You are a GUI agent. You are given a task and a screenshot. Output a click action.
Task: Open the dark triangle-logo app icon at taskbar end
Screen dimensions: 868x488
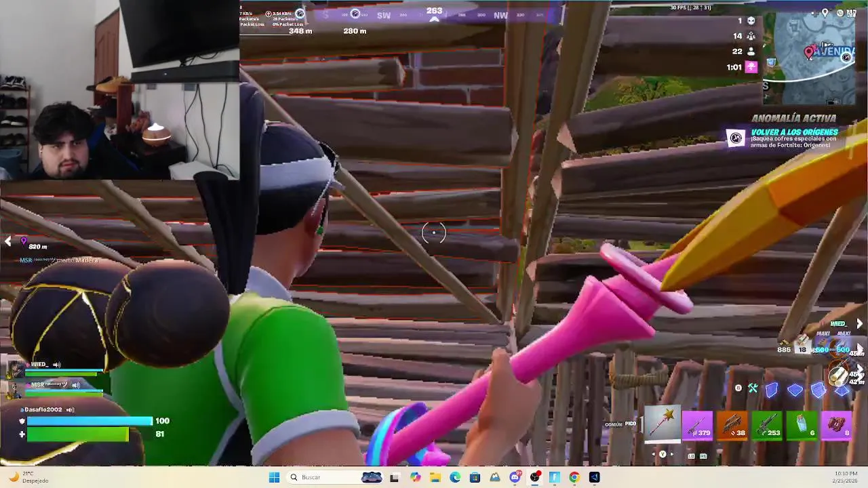(594, 477)
